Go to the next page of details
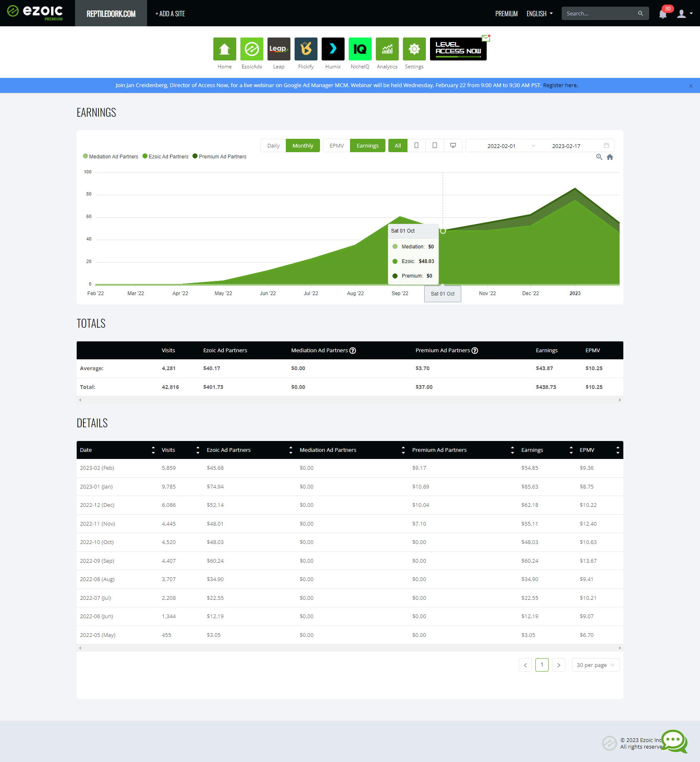The height and width of the screenshot is (762, 700). 559,665
